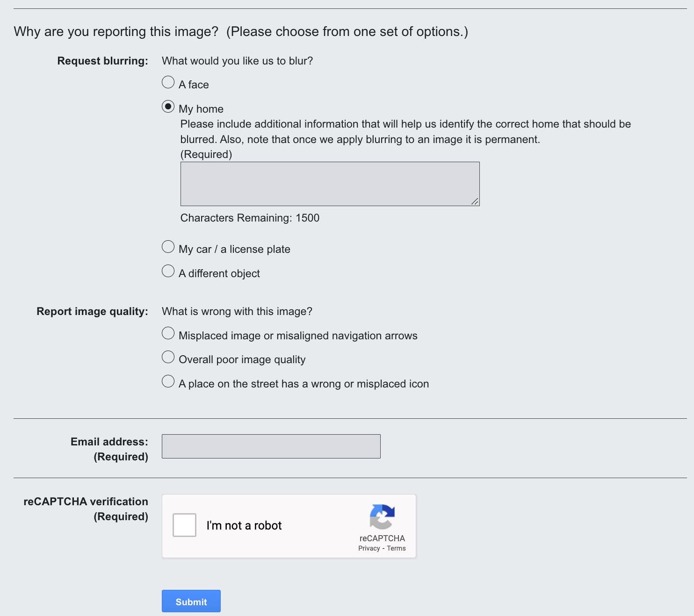
Task: Choose "Misplaced image or misaligned navigation arrows"
Action: (x=168, y=333)
